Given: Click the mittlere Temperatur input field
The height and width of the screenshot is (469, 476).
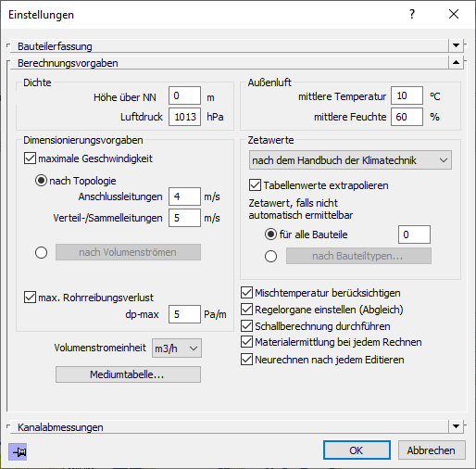Looking at the screenshot, I should 407,95.
